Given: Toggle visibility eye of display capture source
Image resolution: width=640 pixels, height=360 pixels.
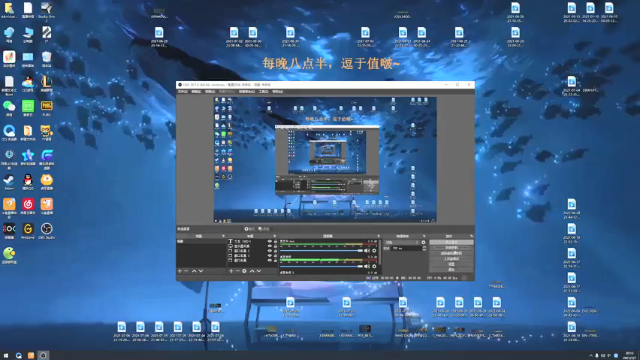Looking at the screenshot, I should click(269, 246).
